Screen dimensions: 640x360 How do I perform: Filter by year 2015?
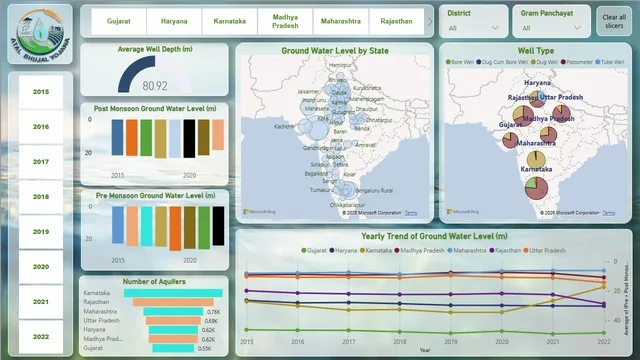point(41,92)
